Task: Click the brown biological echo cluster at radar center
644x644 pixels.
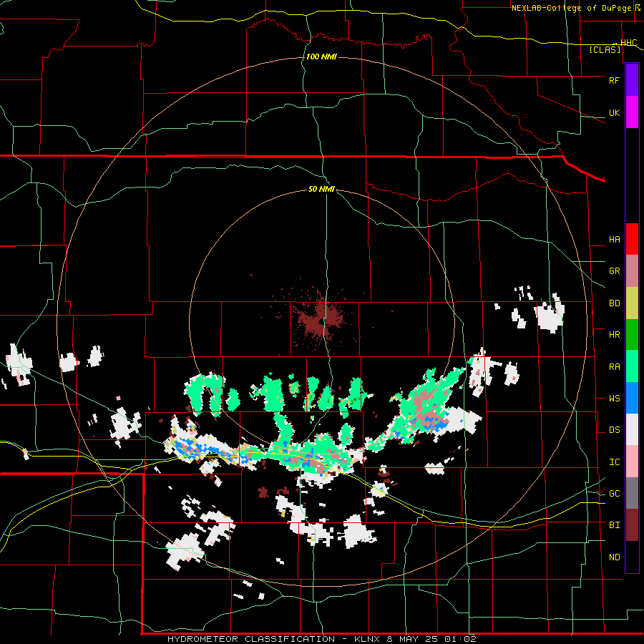Action: click(321, 318)
